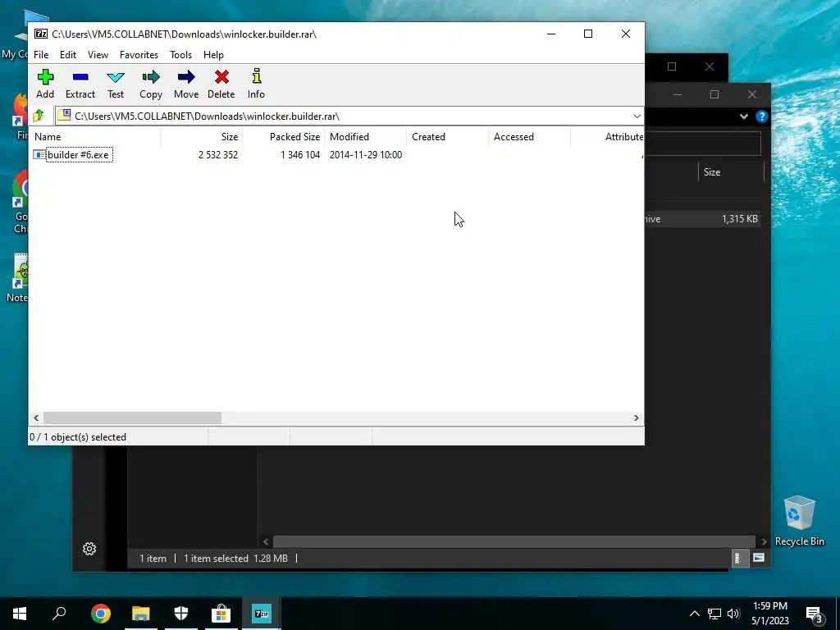
Task: Expand the Explorer ribbon chevron
Action: tap(743, 116)
